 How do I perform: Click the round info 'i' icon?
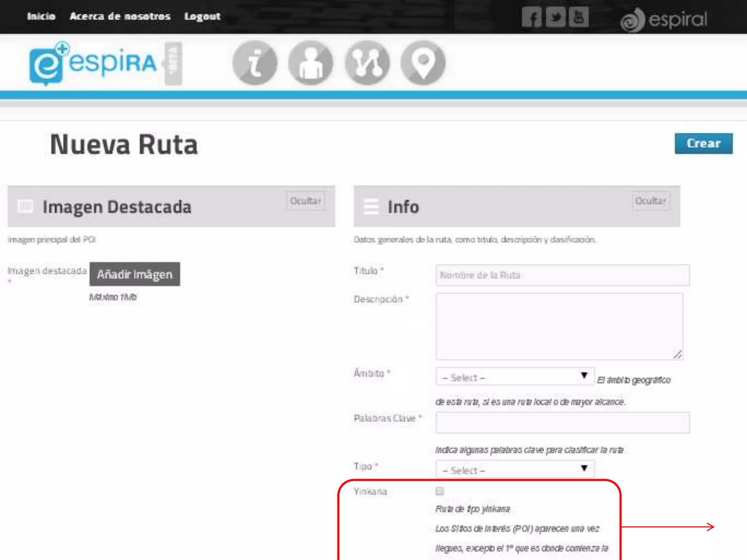(x=255, y=63)
